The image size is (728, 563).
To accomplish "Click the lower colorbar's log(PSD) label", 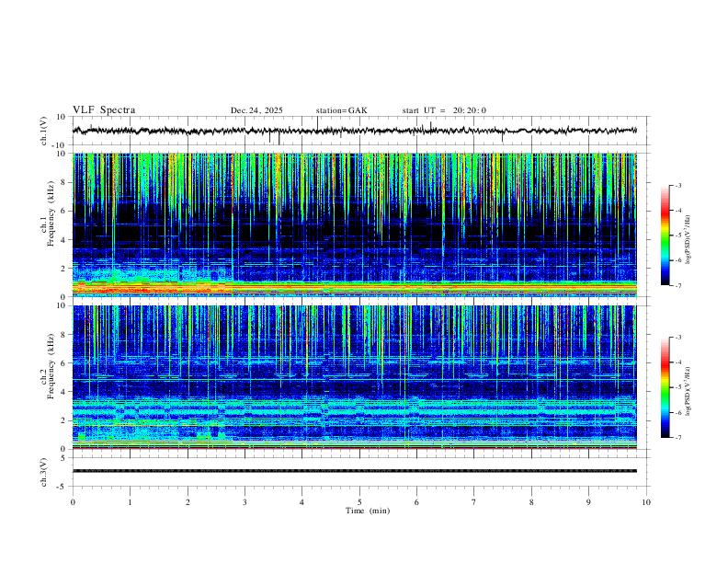I will pos(688,391).
